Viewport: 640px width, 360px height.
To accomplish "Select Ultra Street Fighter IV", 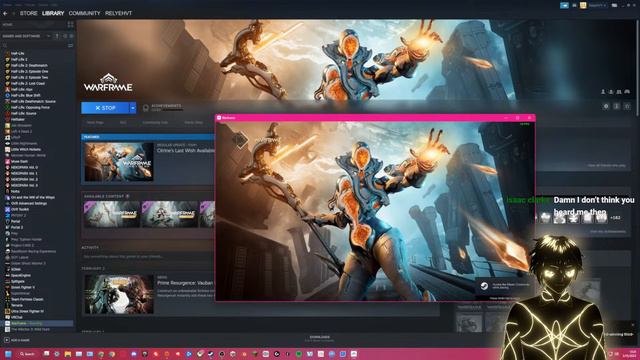I will 27,311.
